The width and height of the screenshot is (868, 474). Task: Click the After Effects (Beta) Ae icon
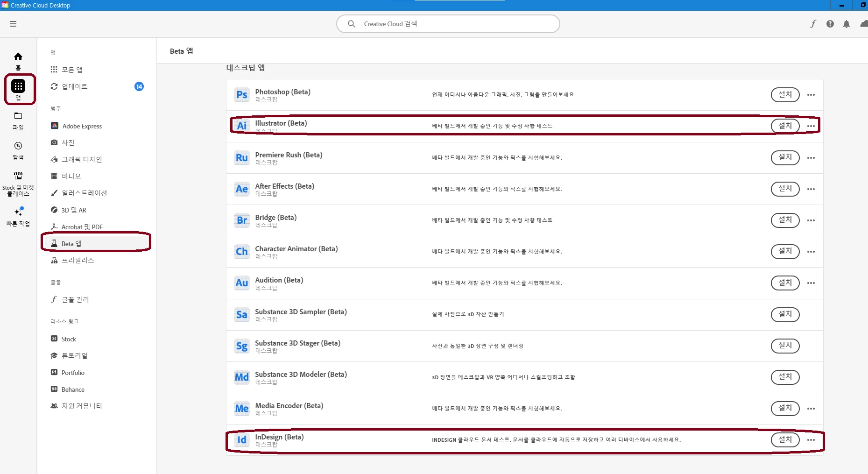242,189
